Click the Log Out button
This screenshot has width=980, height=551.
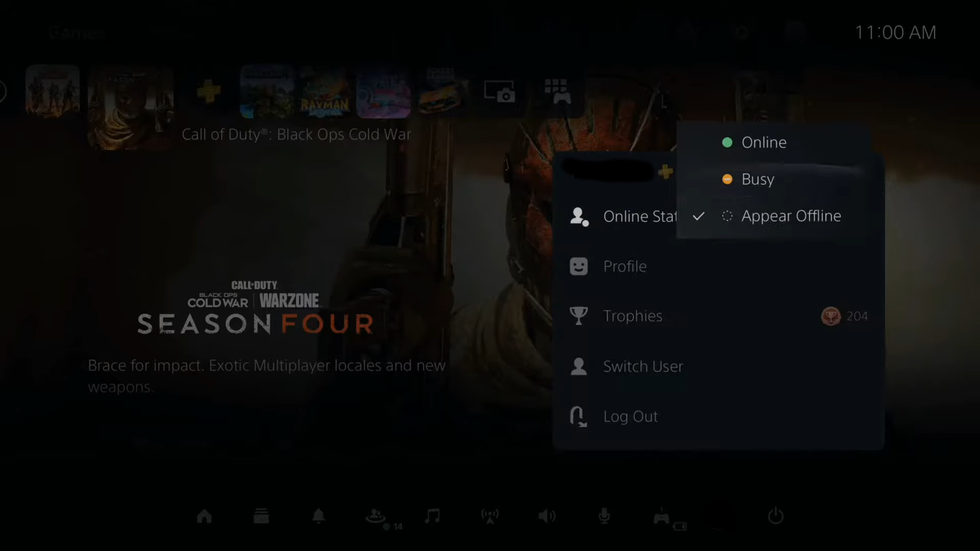click(x=631, y=416)
